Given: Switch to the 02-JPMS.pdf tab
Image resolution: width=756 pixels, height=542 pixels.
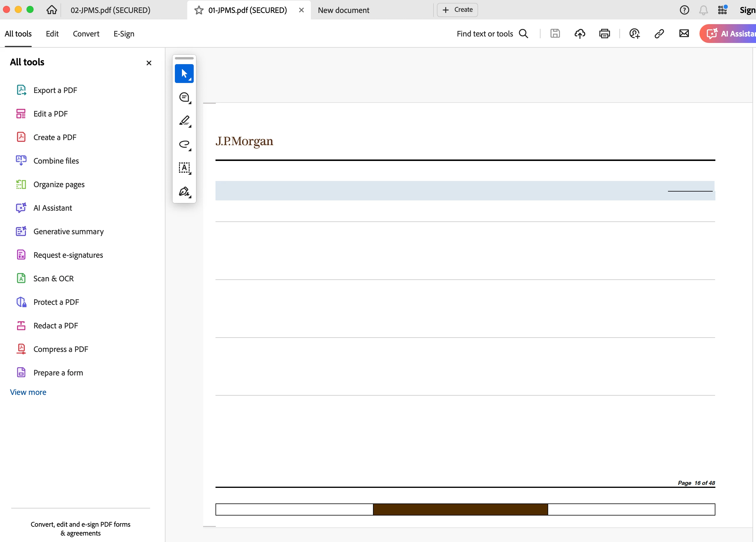Looking at the screenshot, I should tap(110, 10).
